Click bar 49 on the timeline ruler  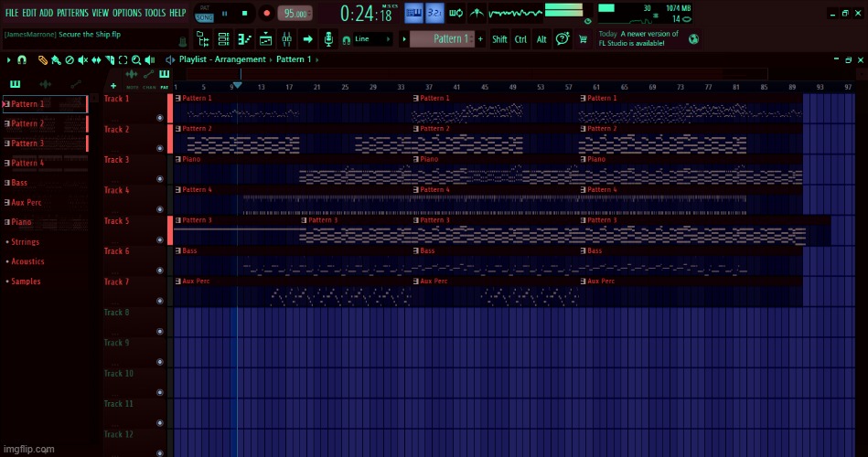point(512,87)
